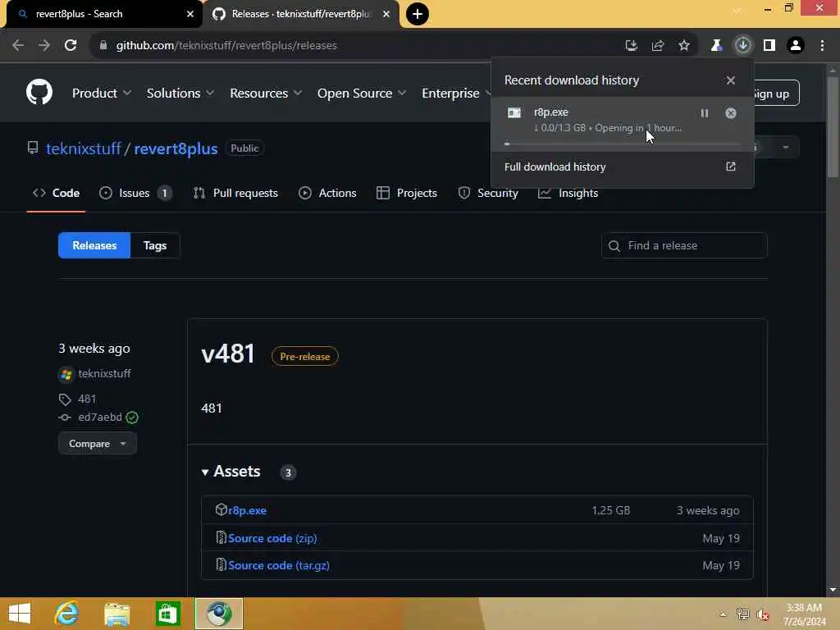Click the teknixstuff author link beside v481
The height and width of the screenshot is (630, 840).
click(x=104, y=373)
